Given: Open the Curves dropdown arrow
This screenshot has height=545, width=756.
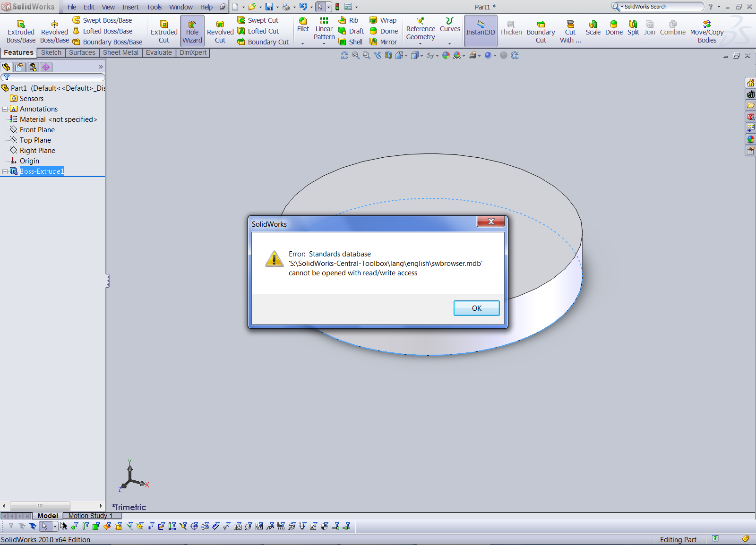Looking at the screenshot, I should [x=450, y=43].
